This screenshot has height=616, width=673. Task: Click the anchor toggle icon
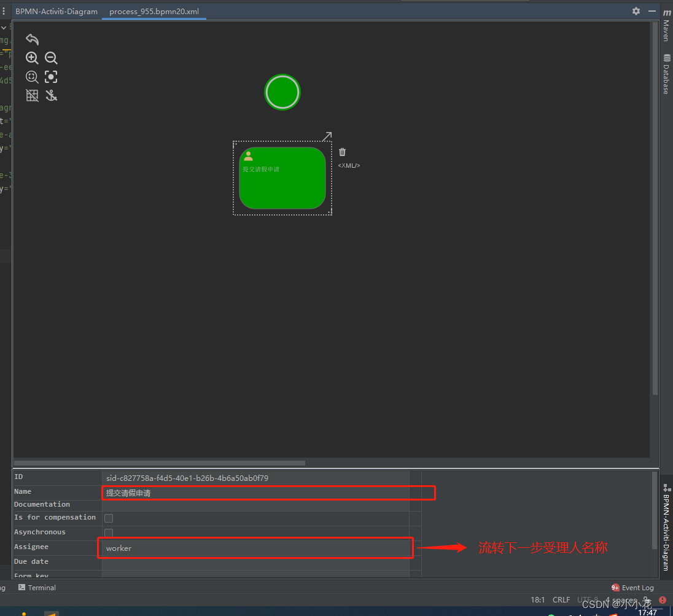click(51, 96)
